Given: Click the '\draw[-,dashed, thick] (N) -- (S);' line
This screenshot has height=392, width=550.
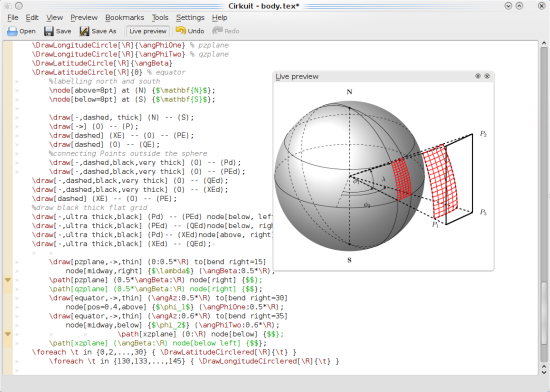Looking at the screenshot, I should [x=121, y=117].
